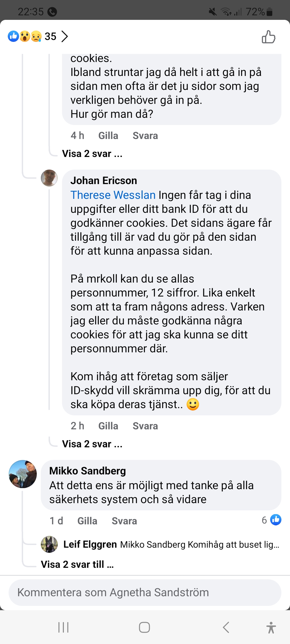Show 2 more replies to Mikko's comment
This screenshot has width=290, height=644.
coord(77,565)
